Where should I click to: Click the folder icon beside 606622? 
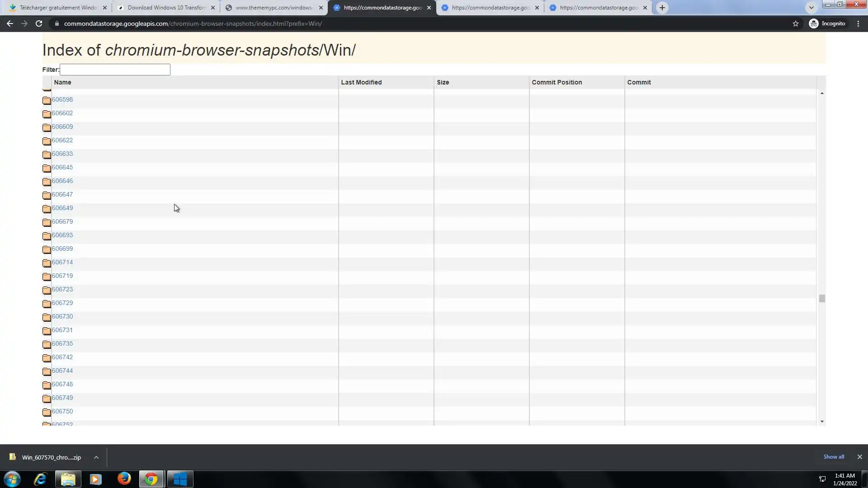coord(47,141)
